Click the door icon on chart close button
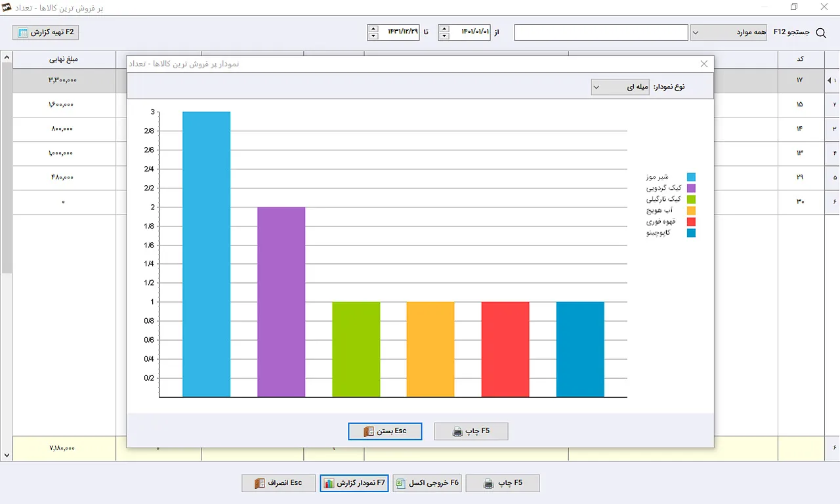This screenshot has width=840, height=504. [x=367, y=432]
